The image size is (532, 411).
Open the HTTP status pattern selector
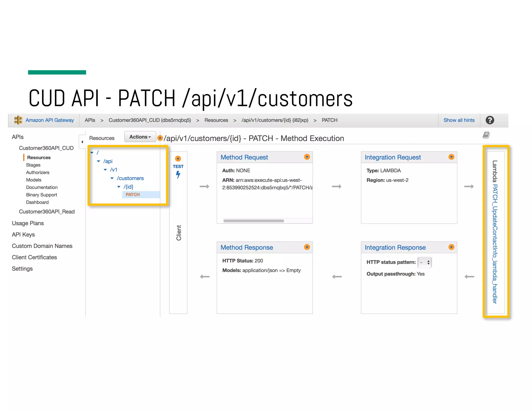tap(424, 262)
